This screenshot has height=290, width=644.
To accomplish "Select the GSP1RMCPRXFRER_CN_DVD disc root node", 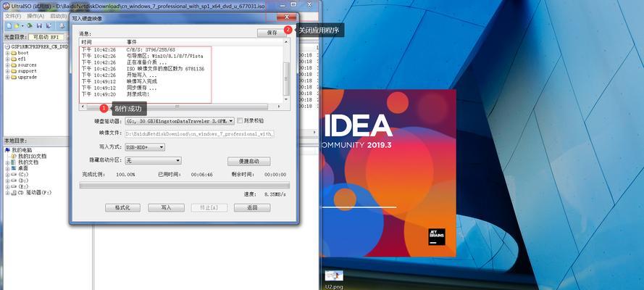I will tap(36, 47).
